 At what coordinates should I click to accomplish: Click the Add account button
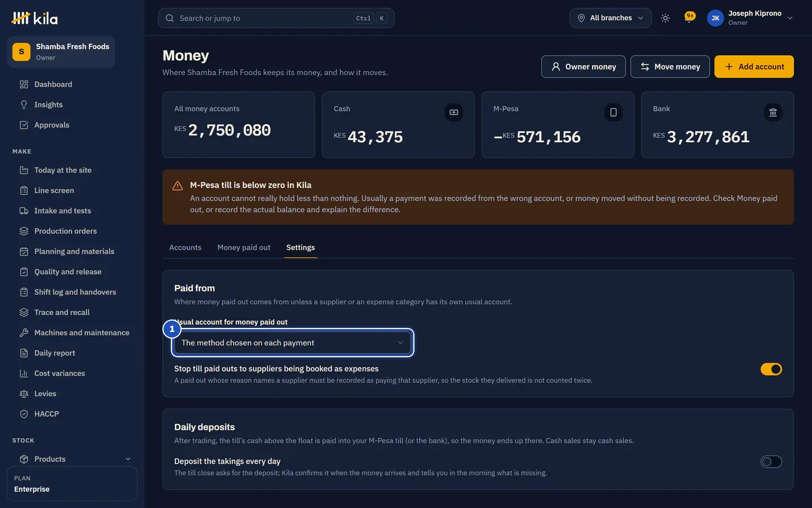point(754,67)
